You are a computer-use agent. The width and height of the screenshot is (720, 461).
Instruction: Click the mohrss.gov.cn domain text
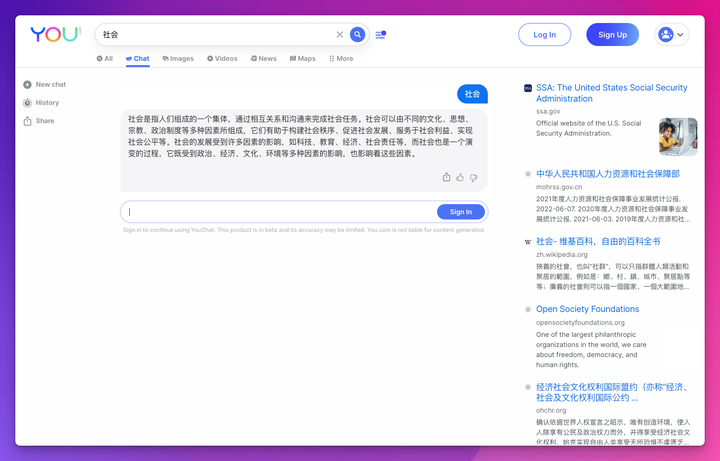pyautogui.click(x=559, y=187)
